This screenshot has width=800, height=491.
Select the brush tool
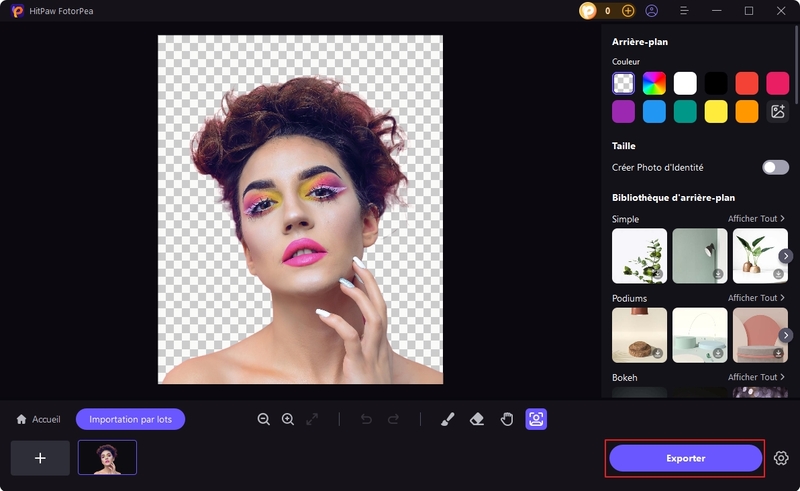[448, 419]
